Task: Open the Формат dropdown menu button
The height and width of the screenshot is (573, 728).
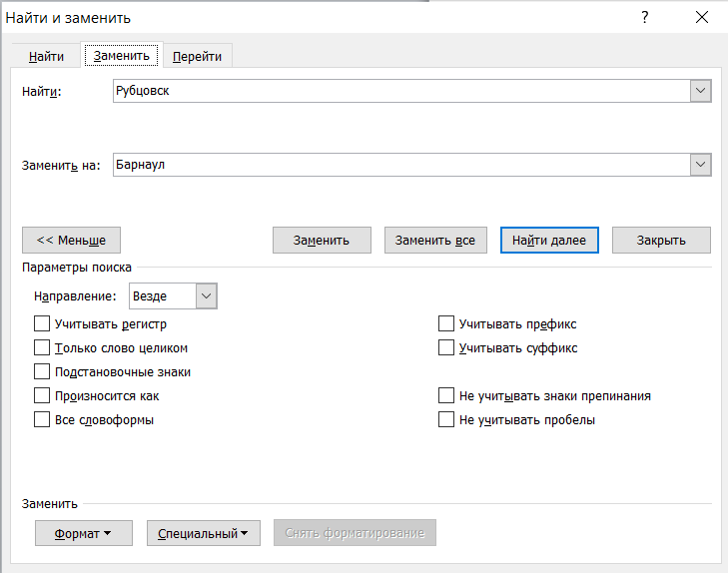Action: [83, 533]
